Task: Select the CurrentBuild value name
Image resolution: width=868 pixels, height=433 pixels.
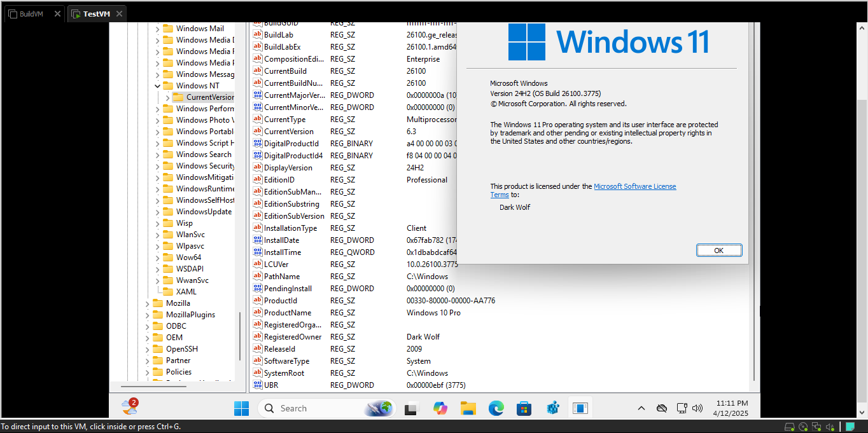Action: click(285, 71)
